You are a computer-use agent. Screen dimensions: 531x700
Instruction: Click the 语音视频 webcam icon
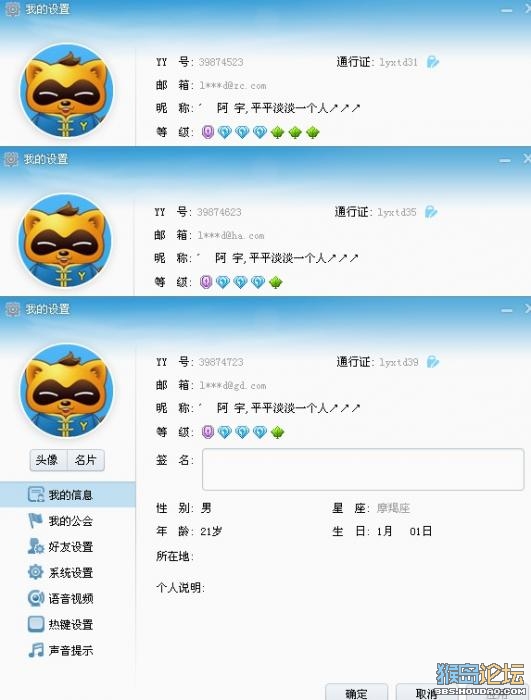(x=36, y=598)
